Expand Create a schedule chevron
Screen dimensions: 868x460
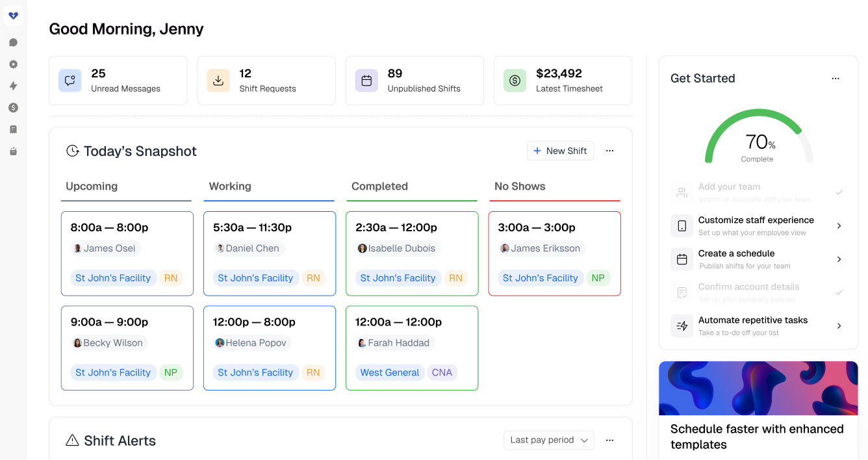click(x=839, y=259)
